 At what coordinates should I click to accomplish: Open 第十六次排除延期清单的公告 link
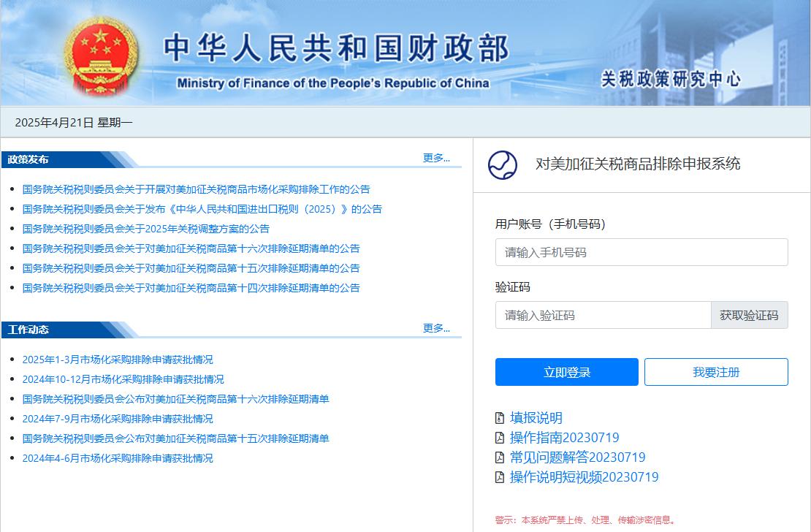click(191, 248)
